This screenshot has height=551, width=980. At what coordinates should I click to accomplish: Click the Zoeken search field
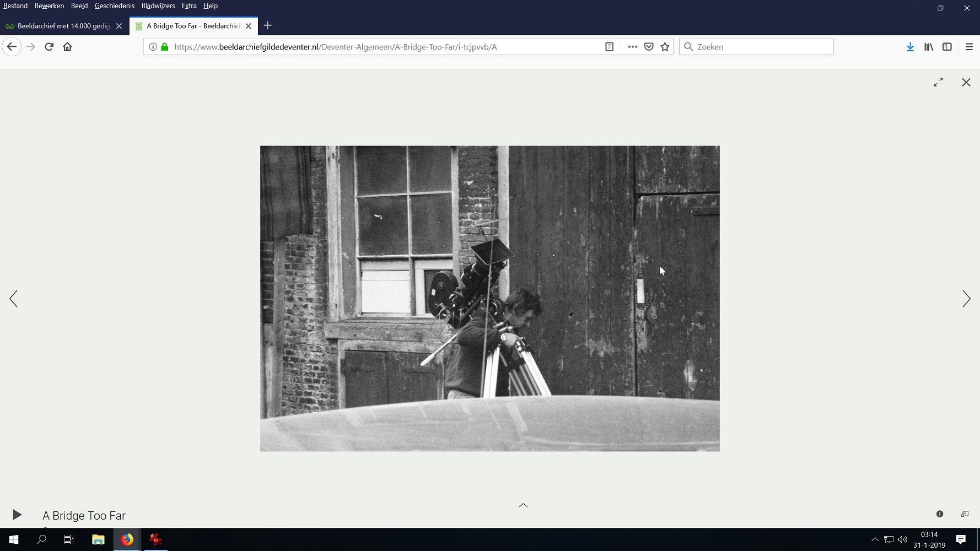[x=761, y=47]
